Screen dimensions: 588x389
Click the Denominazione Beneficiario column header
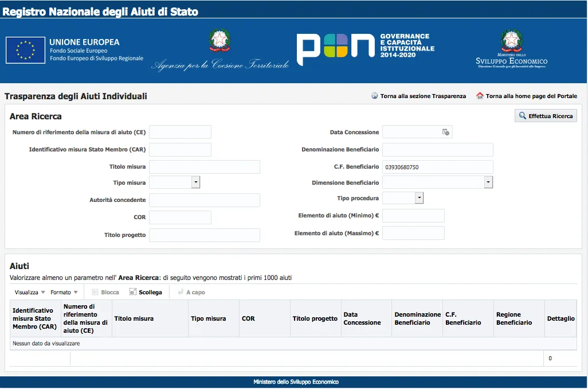[x=417, y=318]
